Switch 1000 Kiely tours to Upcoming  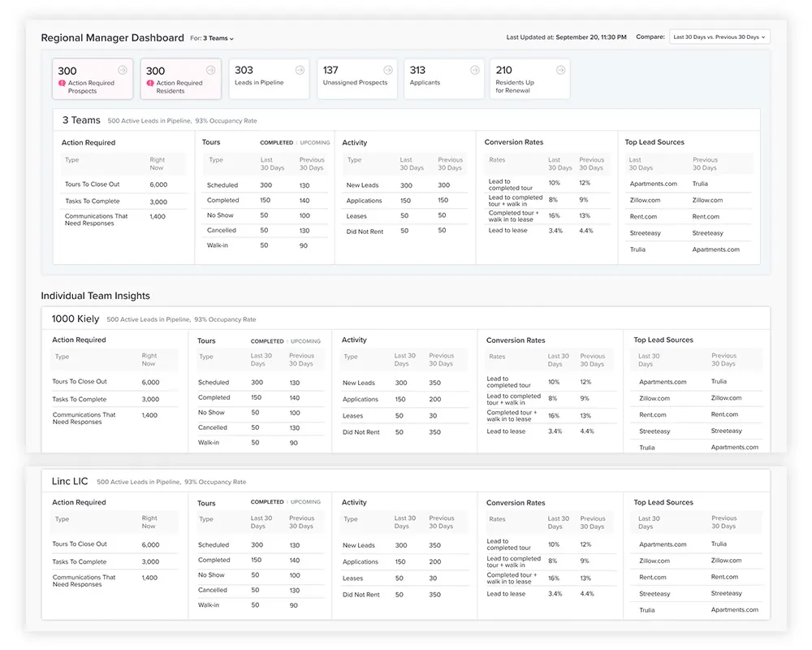[x=305, y=341]
